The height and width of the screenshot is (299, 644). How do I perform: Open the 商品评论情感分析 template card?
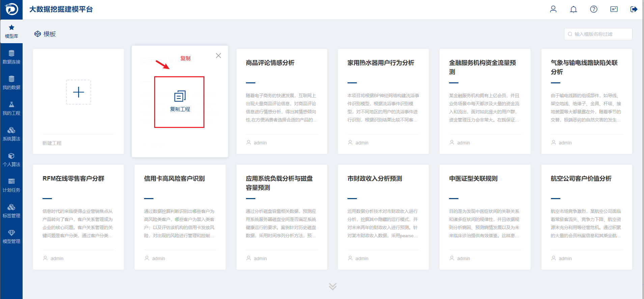pos(282,101)
